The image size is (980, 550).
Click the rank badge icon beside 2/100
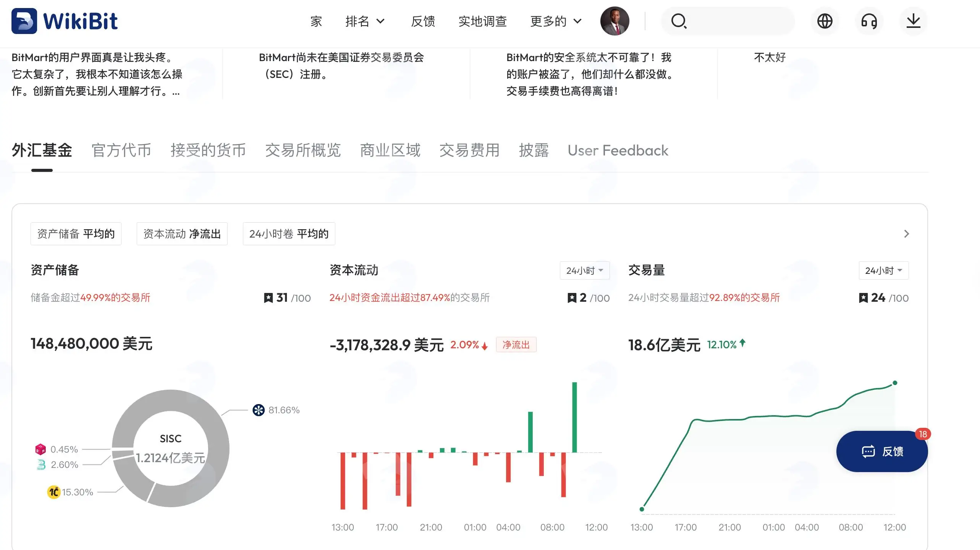(572, 298)
